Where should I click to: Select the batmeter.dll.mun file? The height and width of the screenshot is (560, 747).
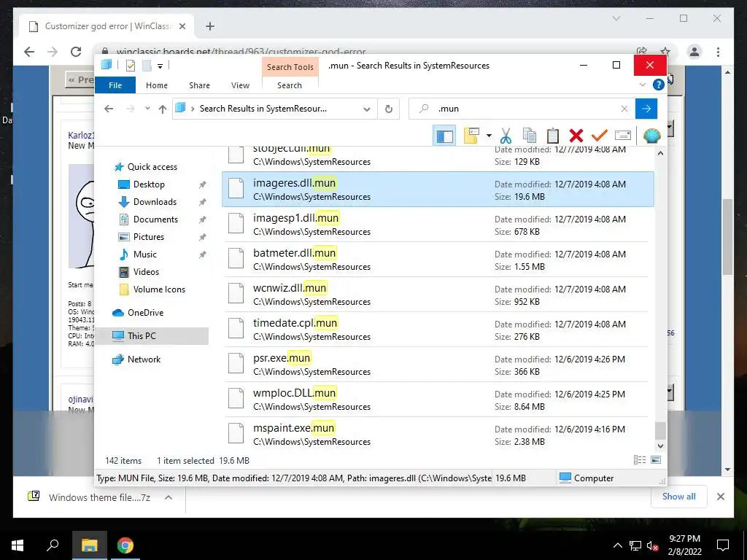438,259
